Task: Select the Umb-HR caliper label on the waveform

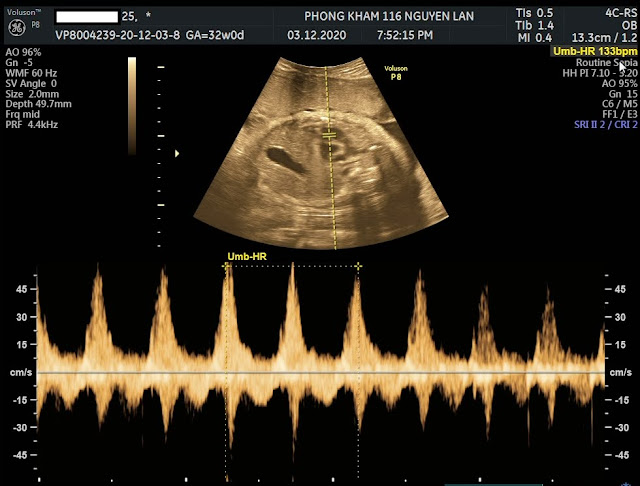Action: (247, 257)
